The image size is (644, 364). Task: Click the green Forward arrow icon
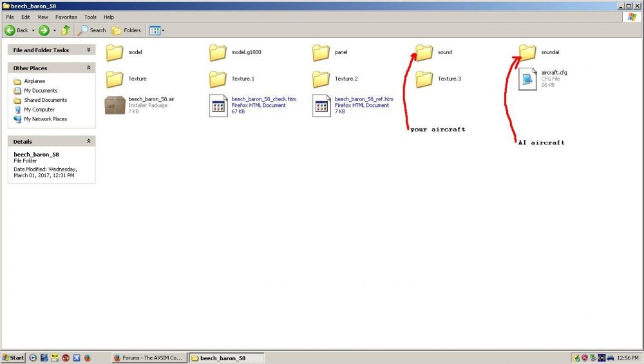point(44,30)
